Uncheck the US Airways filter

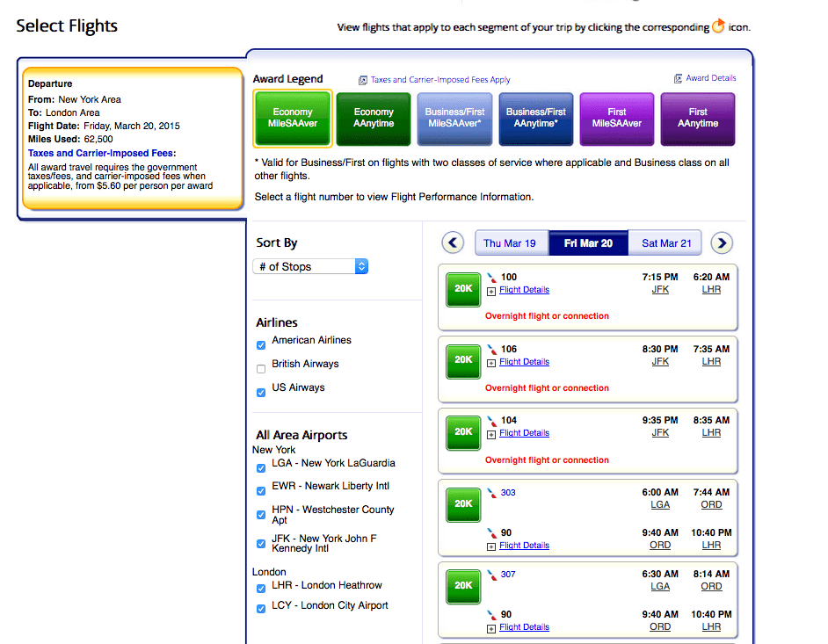point(261,393)
